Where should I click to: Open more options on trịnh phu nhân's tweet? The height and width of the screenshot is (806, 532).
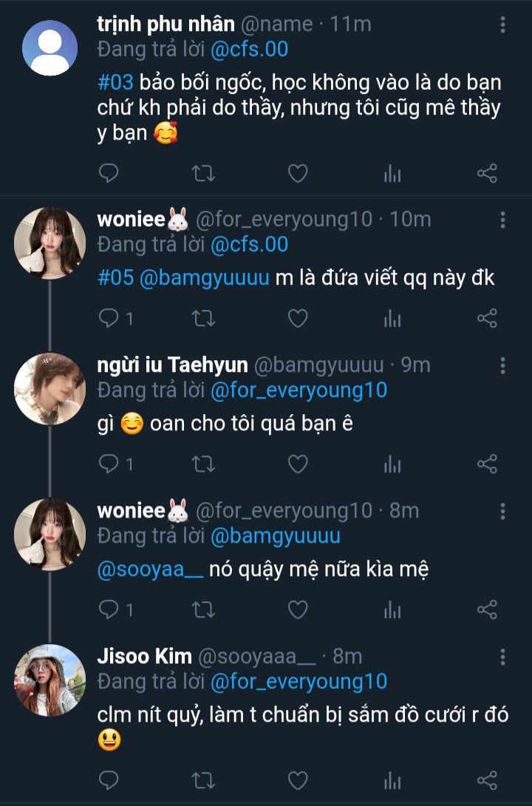(x=502, y=26)
